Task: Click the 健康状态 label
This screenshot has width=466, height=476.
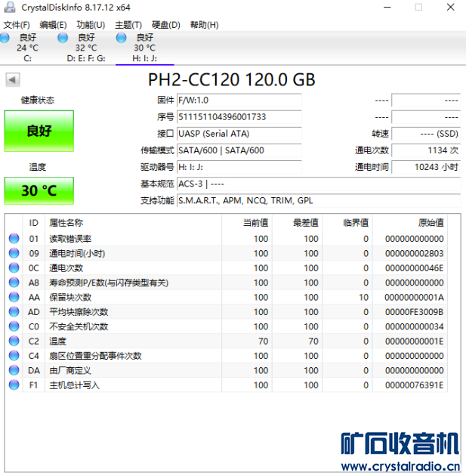Action: (38, 100)
